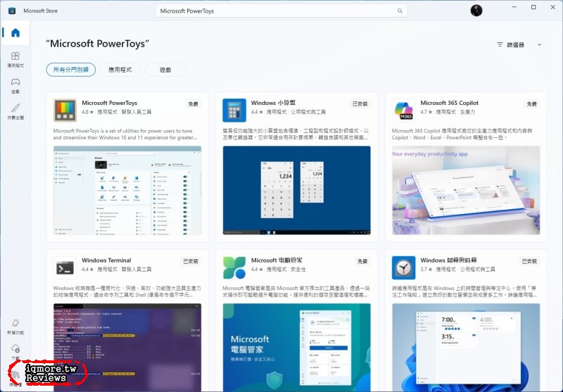Click the "Microsoft PowerToys" results heading

[98, 44]
